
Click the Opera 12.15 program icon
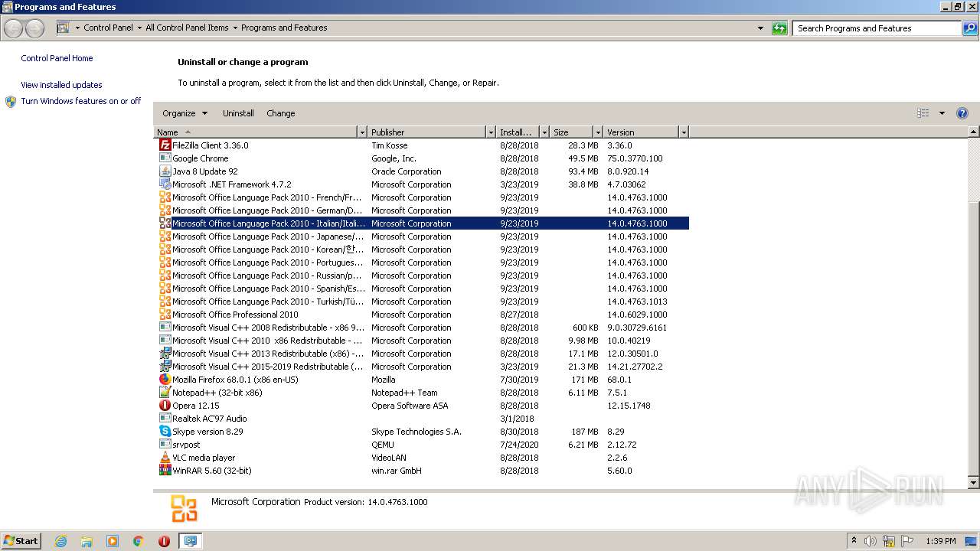[165, 406]
